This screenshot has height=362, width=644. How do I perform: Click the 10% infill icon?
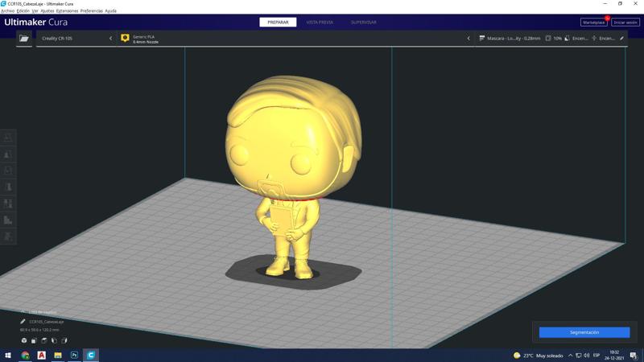[548, 38]
